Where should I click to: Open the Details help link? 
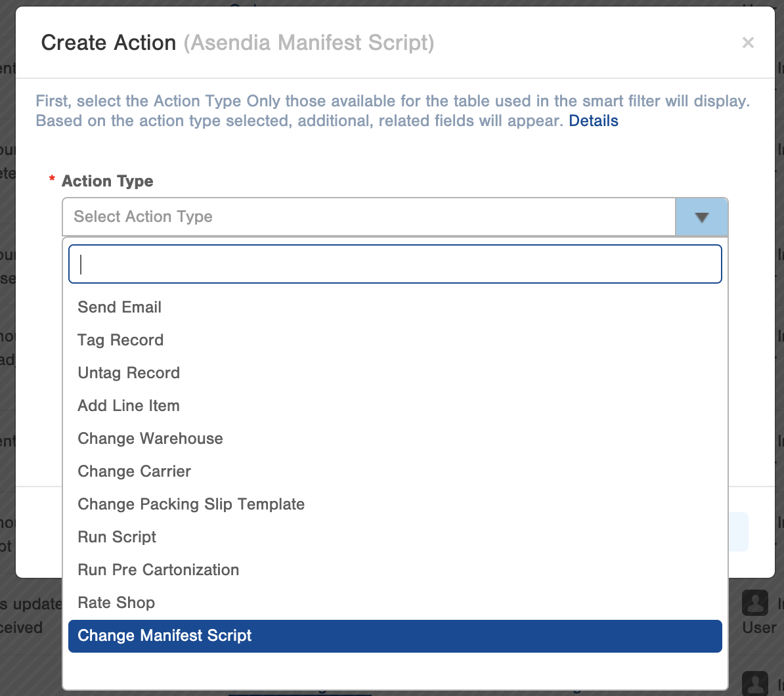click(x=594, y=121)
